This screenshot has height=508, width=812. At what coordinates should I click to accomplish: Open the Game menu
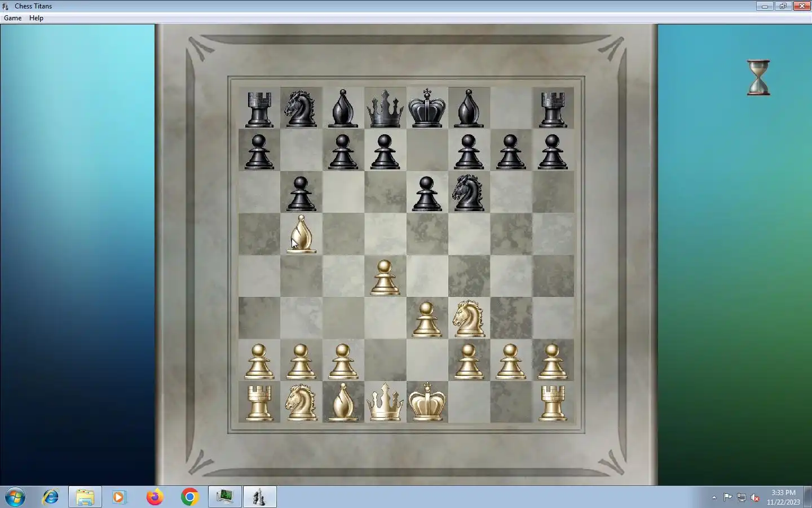click(12, 18)
